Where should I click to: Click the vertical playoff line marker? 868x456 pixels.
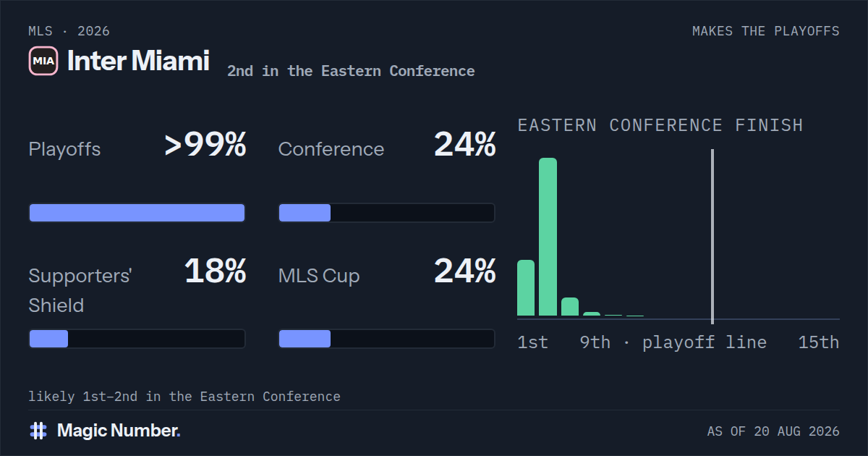coord(712,237)
